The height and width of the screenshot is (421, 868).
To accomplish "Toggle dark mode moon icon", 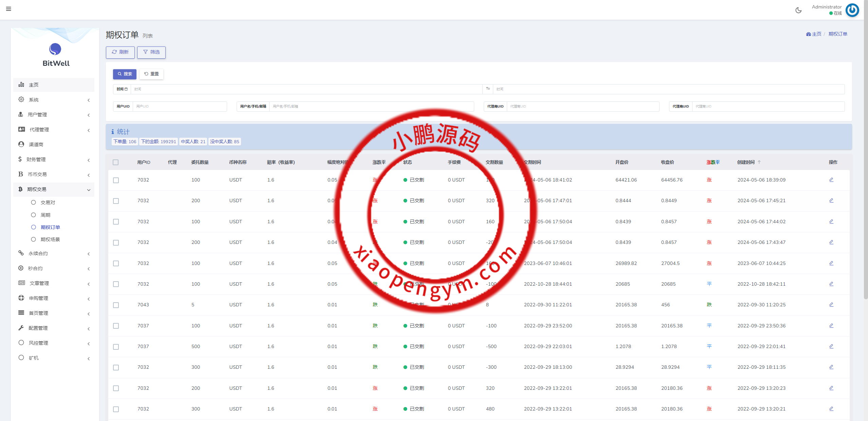I will (x=798, y=10).
